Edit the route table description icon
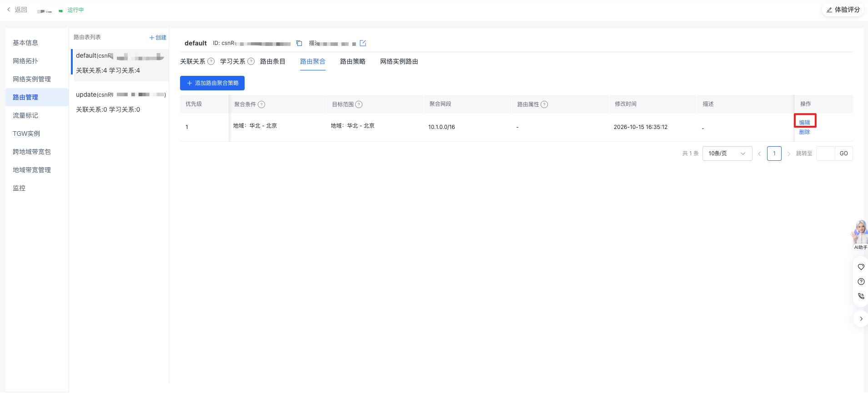This screenshot has height=396, width=868. [x=363, y=43]
